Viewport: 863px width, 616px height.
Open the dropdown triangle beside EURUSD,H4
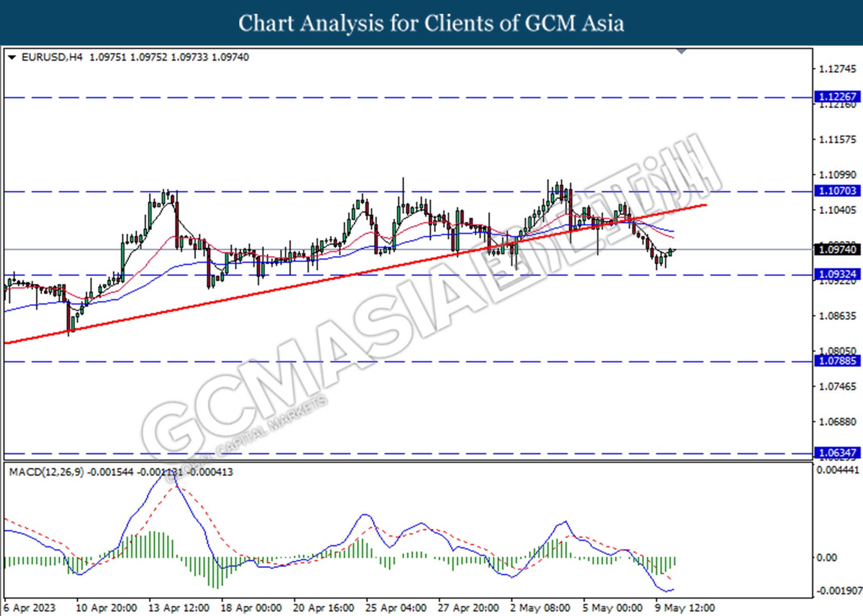pos(12,57)
